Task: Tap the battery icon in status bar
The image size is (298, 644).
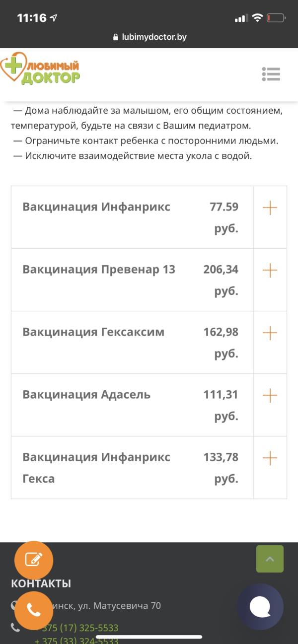Action: [276, 18]
